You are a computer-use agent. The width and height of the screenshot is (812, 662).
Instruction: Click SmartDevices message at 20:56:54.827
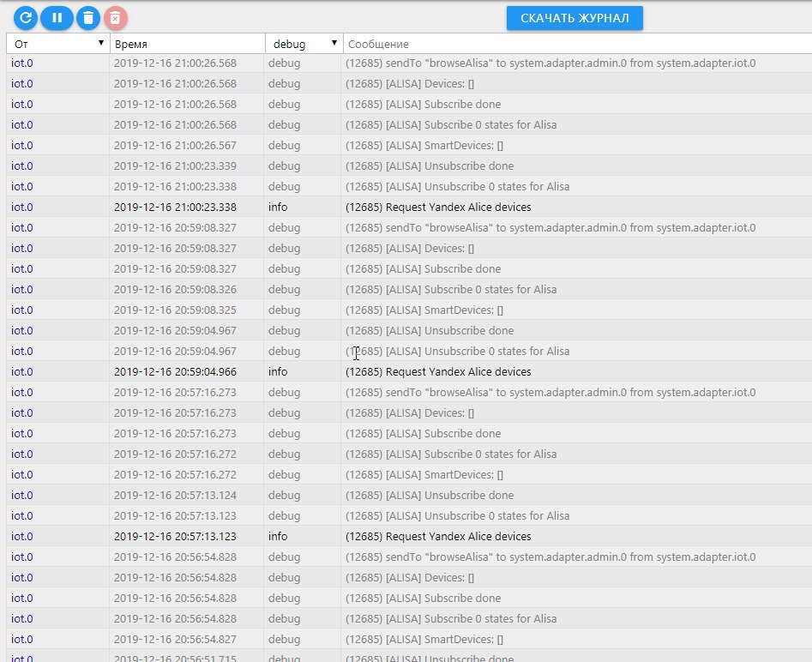point(424,639)
